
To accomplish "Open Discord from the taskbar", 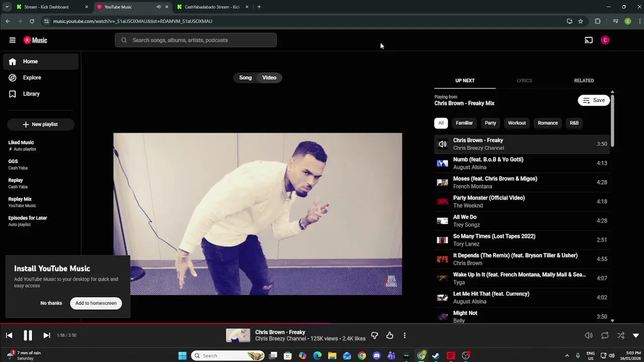I will point(377,355).
